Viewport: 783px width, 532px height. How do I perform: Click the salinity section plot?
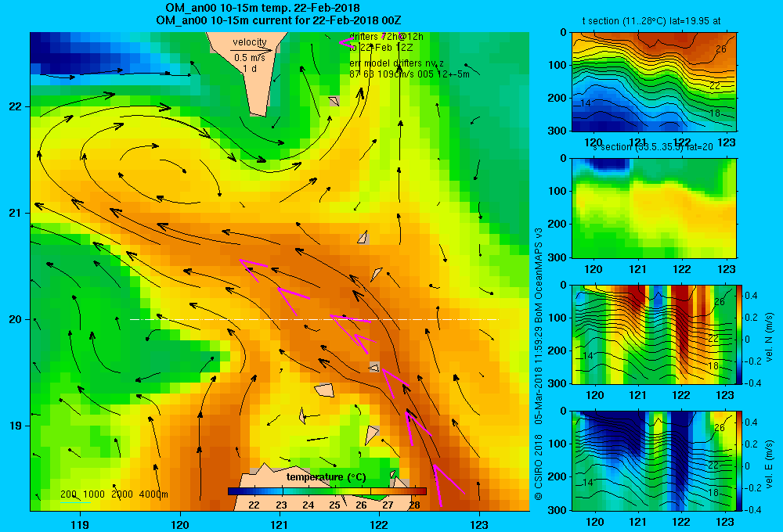point(654,208)
